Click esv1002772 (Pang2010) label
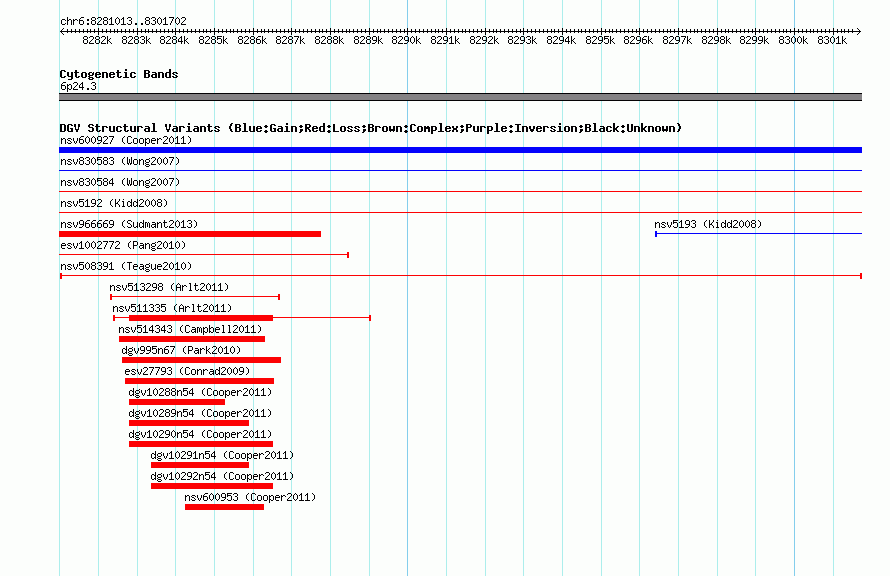The image size is (890, 576). point(123,245)
